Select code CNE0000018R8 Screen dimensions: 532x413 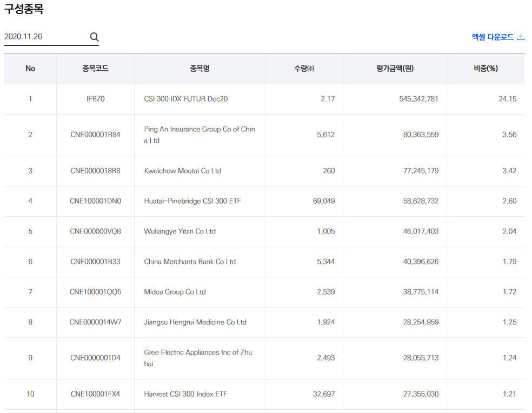pos(95,171)
